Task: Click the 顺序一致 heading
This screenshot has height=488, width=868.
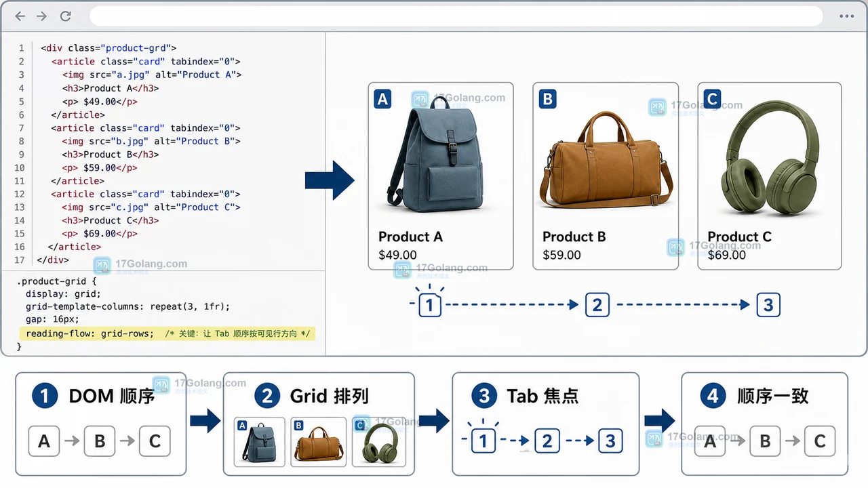Action: [x=773, y=396]
